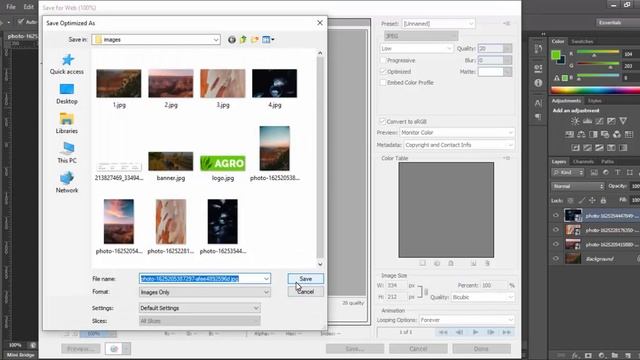The height and width of the screenshot is (360, 640).
Task: Toggle the Progressive checkbox
Action: [383, 60]
